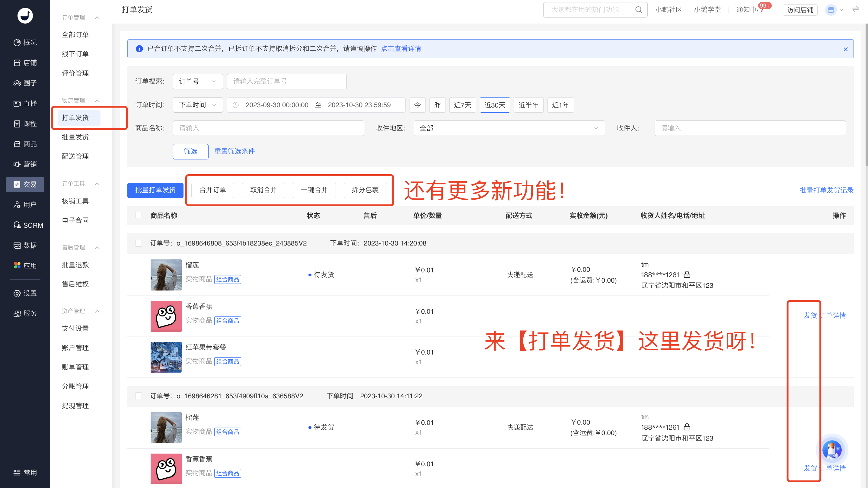Click the search magnifier icon in header
This screenshot has height=488, width=868.
tap(639, 10)
